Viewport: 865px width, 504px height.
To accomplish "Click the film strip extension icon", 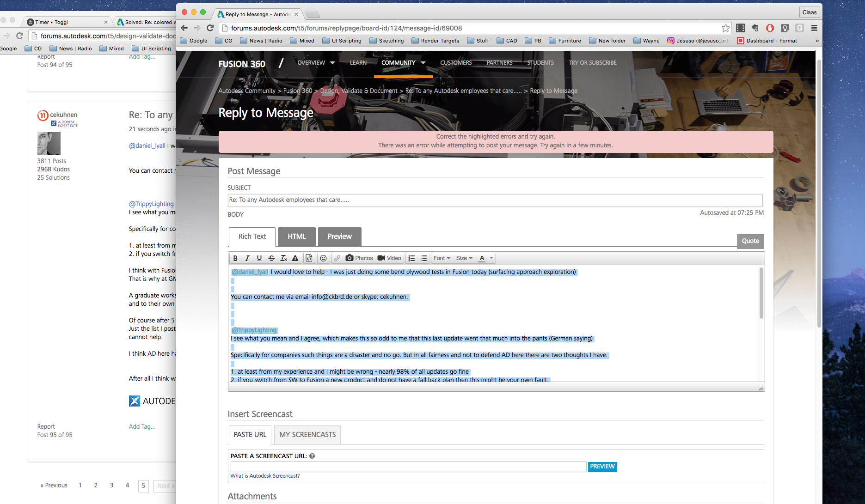I will (740, 28).
